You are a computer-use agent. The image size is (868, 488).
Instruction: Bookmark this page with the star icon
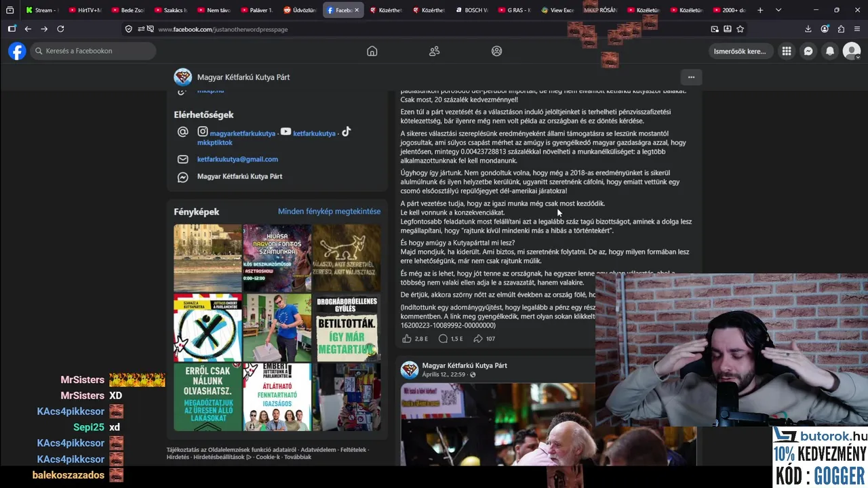(x=740, y=29)
